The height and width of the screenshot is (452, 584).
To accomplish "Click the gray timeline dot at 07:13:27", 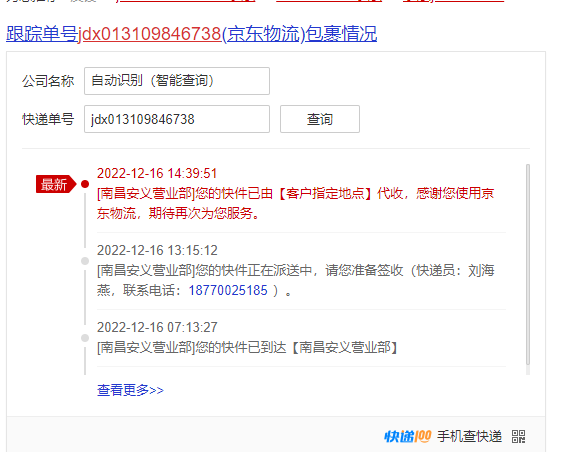I will click(x=85, y=338).
